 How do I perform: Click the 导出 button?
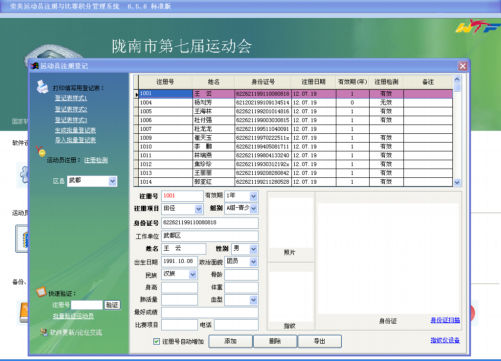point(319,341)
